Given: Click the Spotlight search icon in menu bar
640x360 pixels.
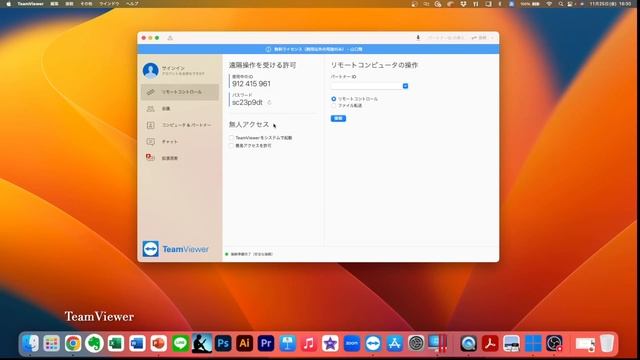Looking at the screenshot, I should tap(561, 4).
